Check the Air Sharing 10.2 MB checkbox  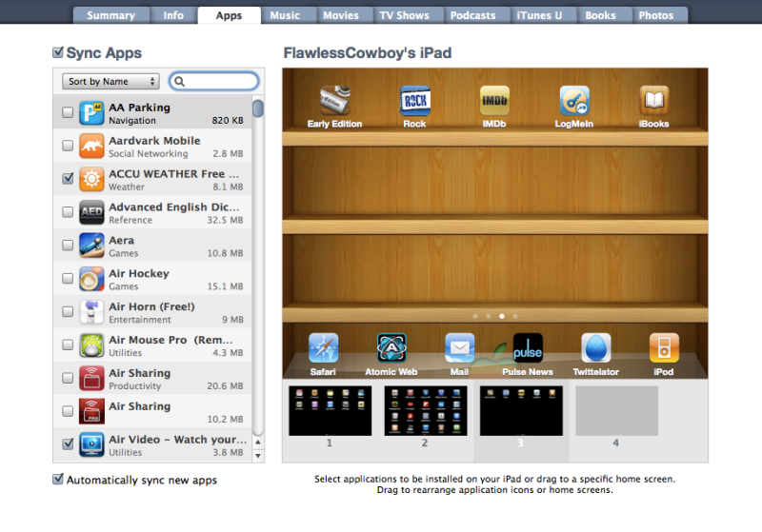pos(68,411)
